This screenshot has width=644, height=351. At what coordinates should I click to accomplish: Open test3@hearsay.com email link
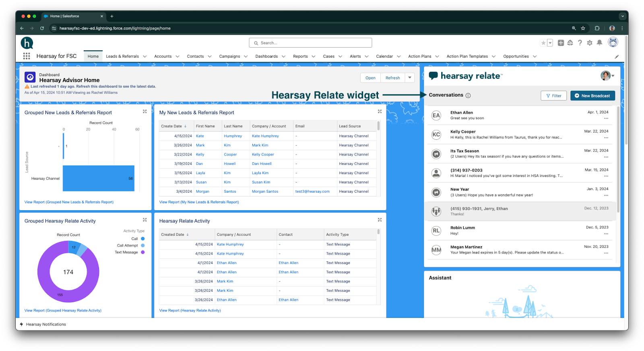click(x=312, y=191)
